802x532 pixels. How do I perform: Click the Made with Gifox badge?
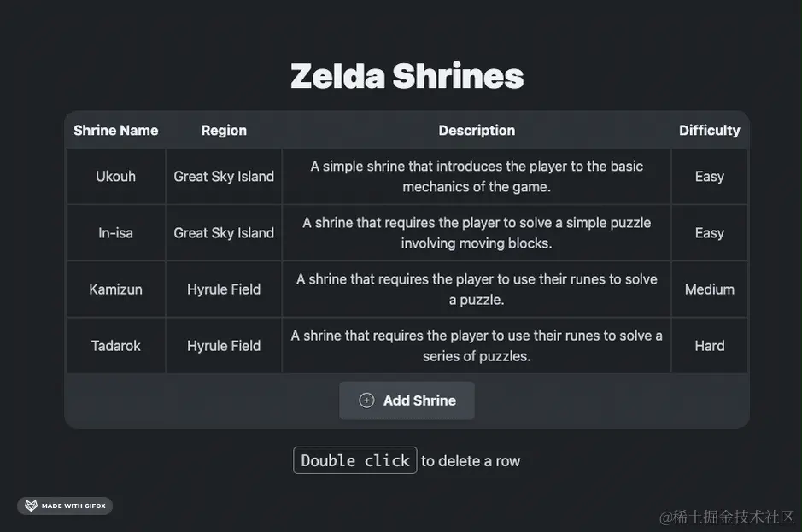65,506
